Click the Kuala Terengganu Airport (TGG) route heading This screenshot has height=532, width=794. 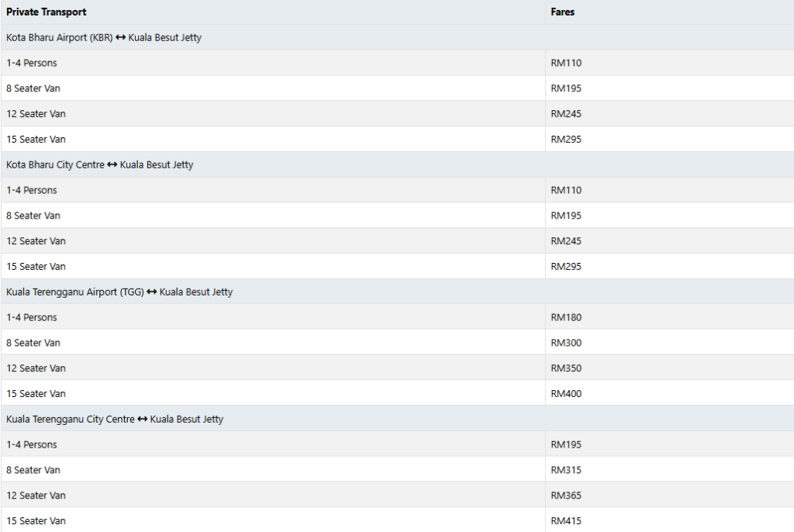[x=119, y=292]
